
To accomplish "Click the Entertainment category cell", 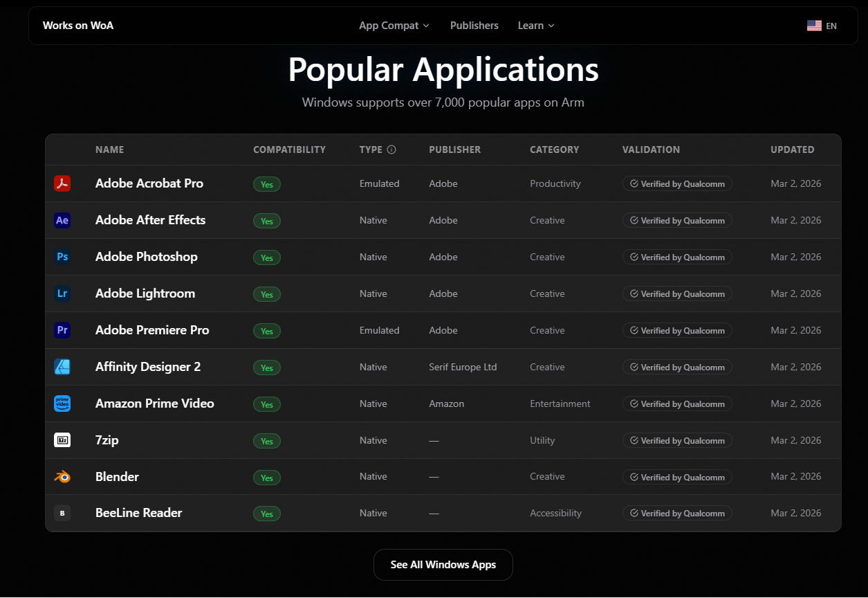I will 560,404.
